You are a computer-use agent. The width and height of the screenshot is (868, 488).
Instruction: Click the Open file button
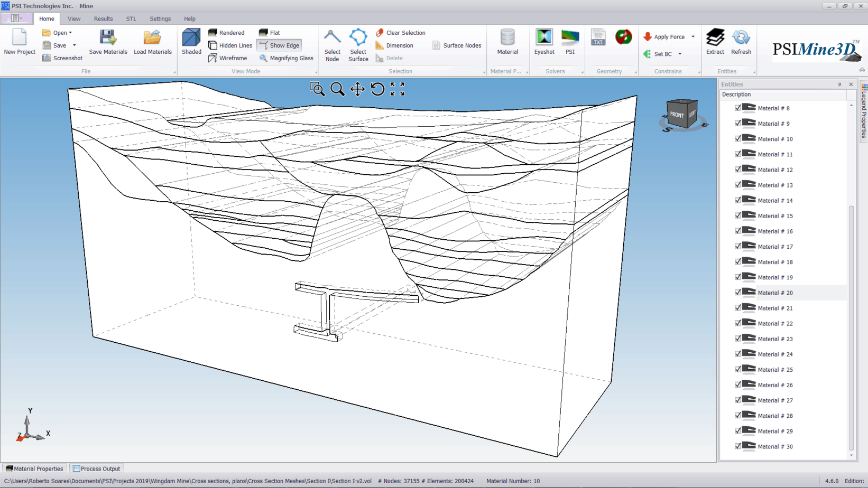click(54, 33)
